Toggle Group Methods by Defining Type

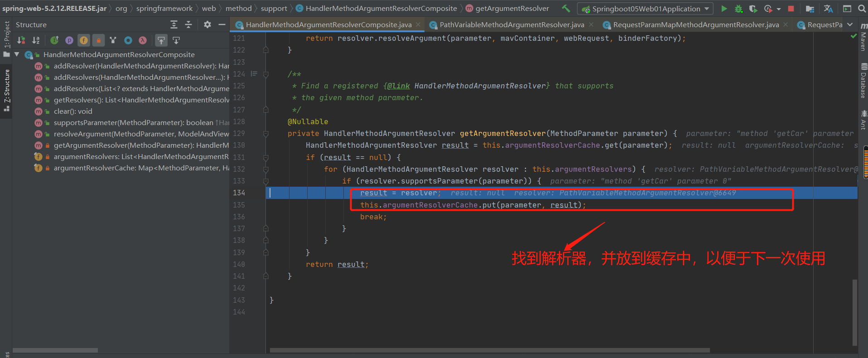coord(113,40)
